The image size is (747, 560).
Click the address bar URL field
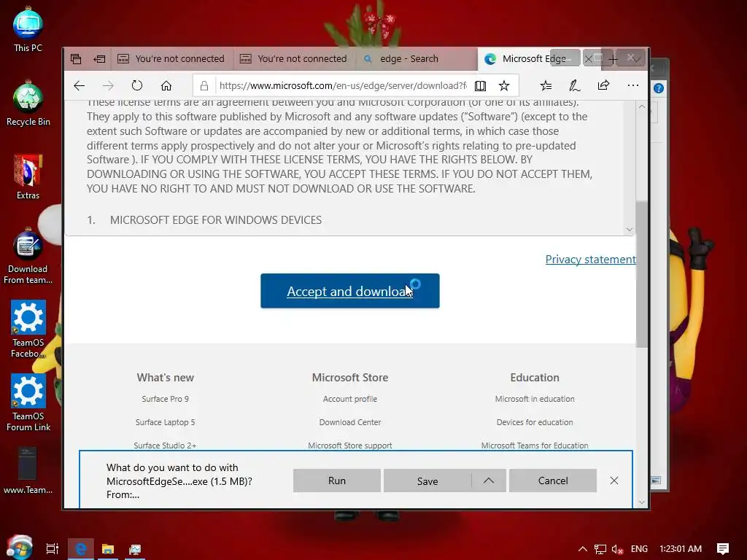coord(343,86)
